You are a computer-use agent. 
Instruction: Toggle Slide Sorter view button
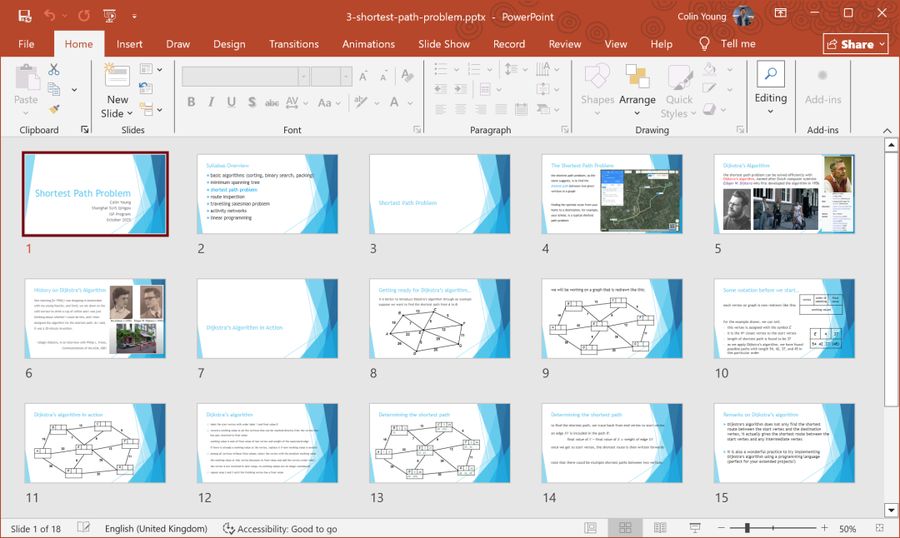point(625,528)
